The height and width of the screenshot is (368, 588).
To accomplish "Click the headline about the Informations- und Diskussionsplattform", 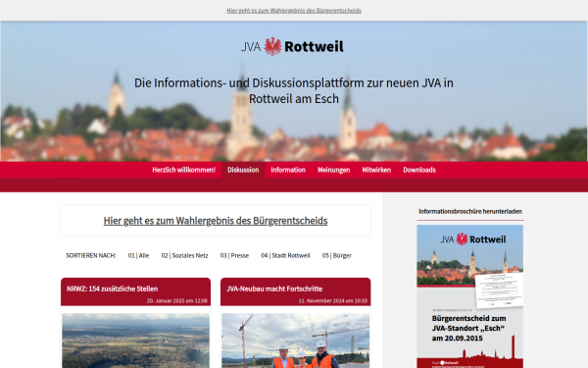I will 294,90.
